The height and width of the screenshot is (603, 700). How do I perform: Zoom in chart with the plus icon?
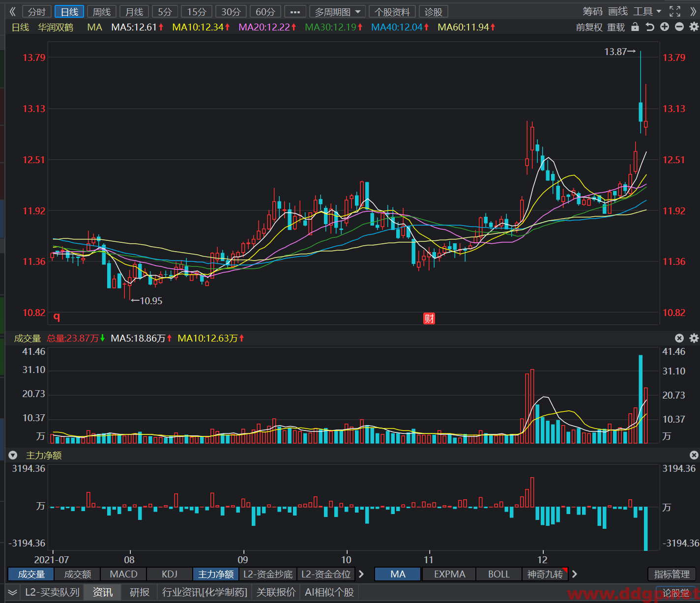665,27
